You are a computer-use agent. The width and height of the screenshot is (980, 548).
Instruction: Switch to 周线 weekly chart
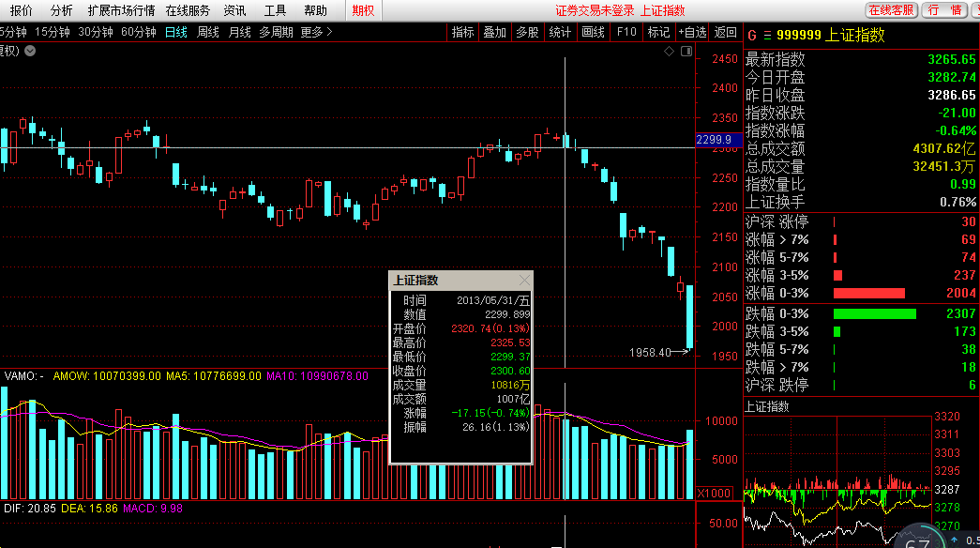pos(207,32)
